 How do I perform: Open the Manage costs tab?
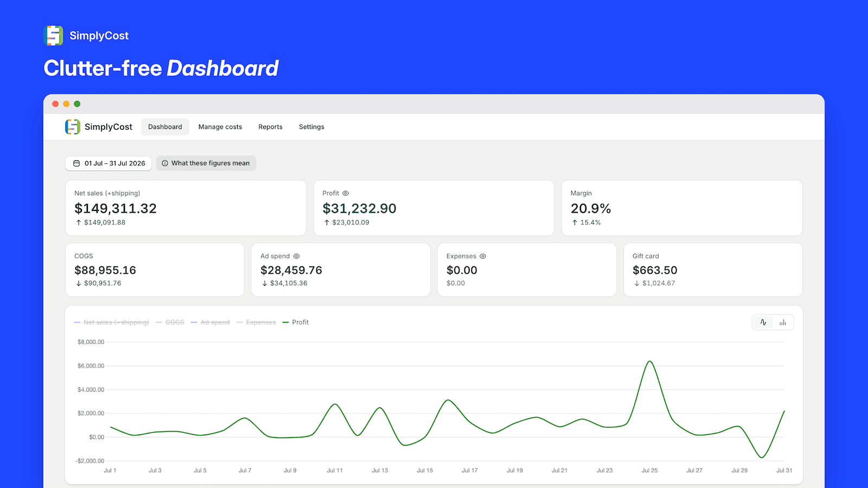220,127
